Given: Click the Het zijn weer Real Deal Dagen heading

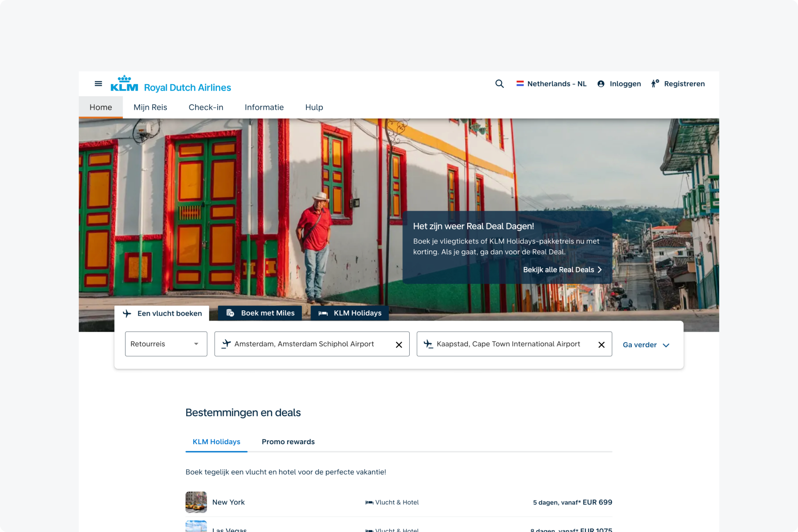Looking at the screenshot, I should pos(473,226).
